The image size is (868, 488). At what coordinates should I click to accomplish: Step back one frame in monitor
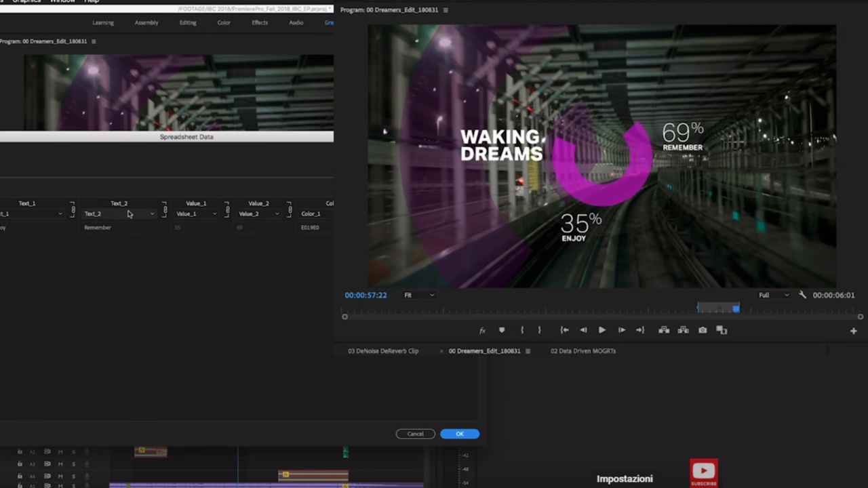(583, 330)
